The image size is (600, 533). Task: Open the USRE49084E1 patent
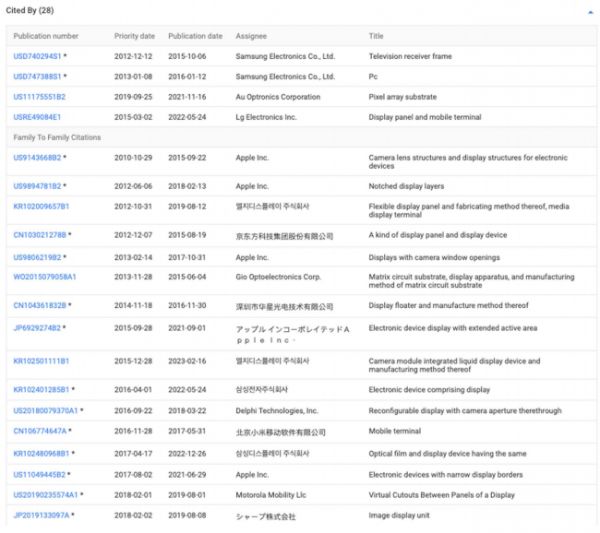(37, 116)
